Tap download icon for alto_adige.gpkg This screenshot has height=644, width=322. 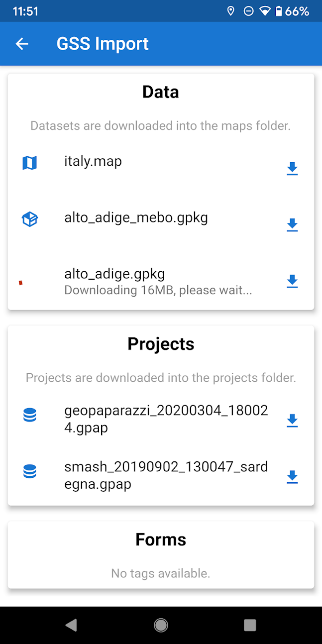pos(292,281)
